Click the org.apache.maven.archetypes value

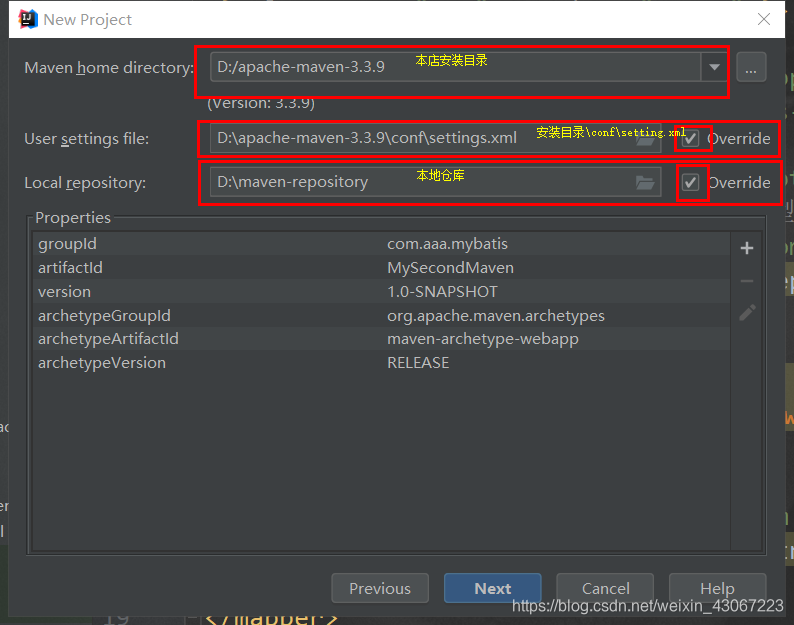pyautogui.click(x=496, y=316)
